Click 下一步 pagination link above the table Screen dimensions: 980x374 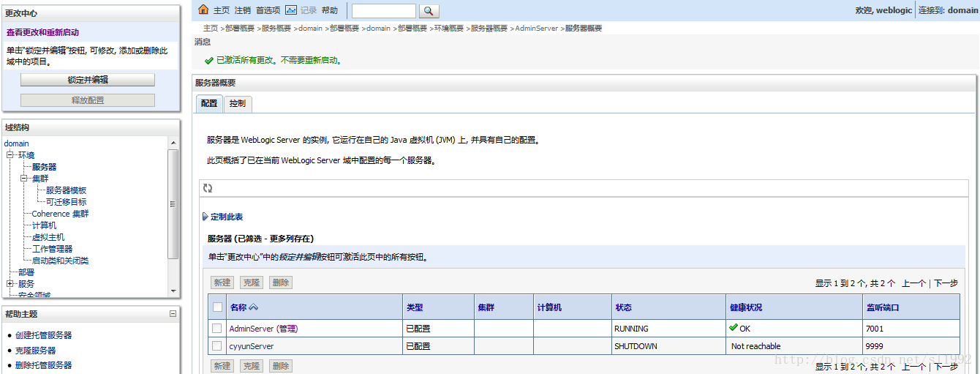pos(946,283)
